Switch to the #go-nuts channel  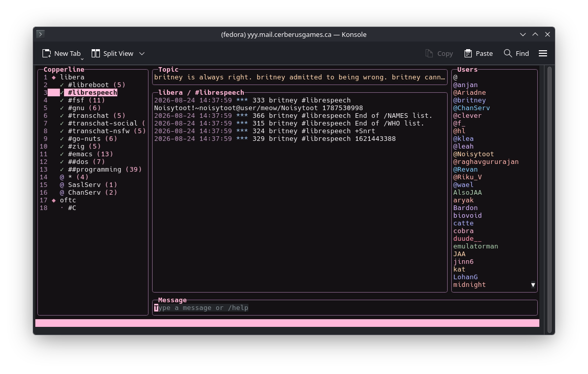coord(92,139)
